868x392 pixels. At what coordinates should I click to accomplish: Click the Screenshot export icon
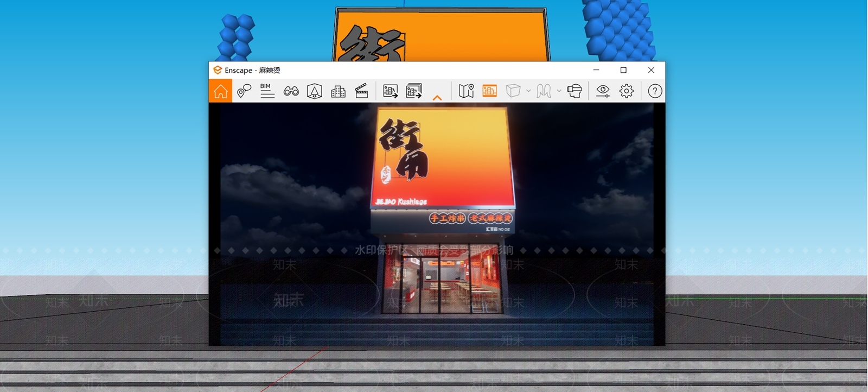391,91
